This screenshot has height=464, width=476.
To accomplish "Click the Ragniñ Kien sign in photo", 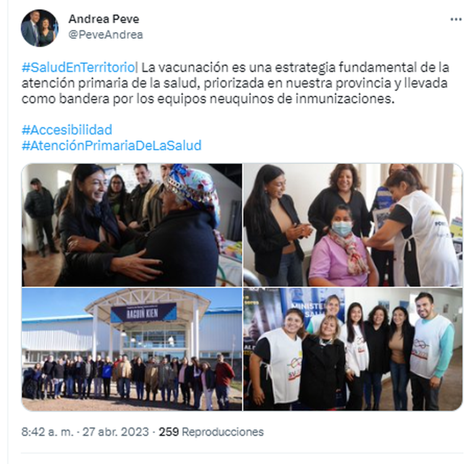I will coord(143,313).
